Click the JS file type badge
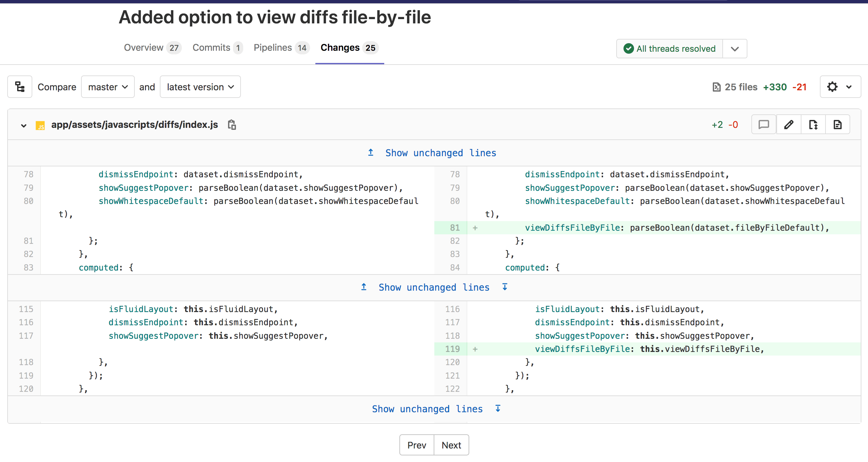The image size is (868, 462). tap(41, 125)
